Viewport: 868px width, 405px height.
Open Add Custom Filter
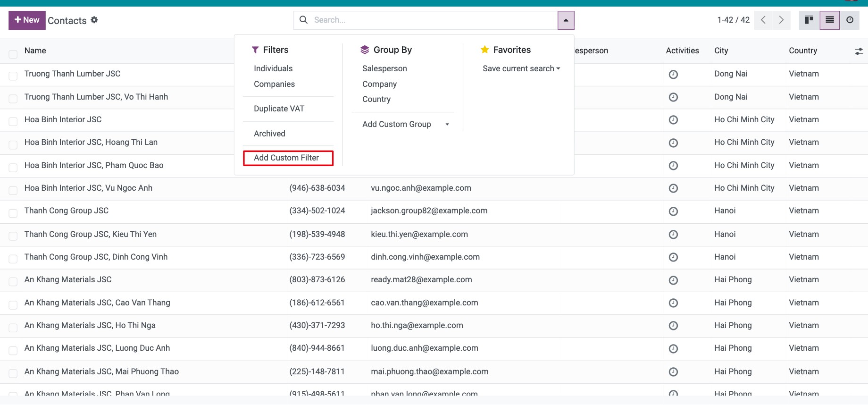point(288,158)
